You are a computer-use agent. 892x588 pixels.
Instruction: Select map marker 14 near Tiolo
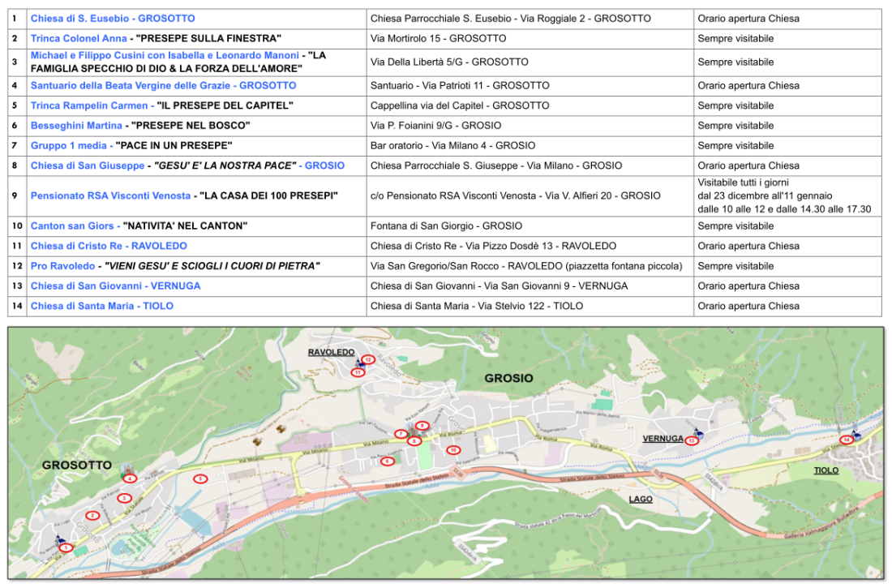846,440
